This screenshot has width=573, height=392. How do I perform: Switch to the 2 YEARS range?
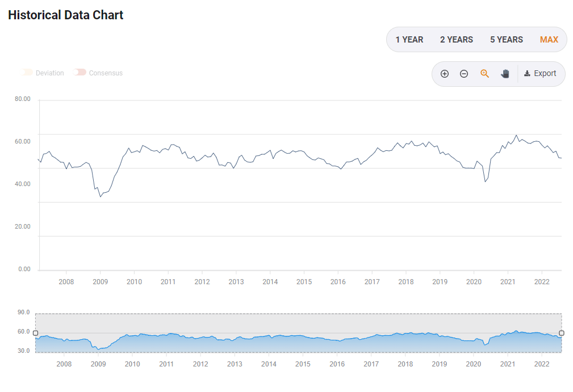click(457, 40)
